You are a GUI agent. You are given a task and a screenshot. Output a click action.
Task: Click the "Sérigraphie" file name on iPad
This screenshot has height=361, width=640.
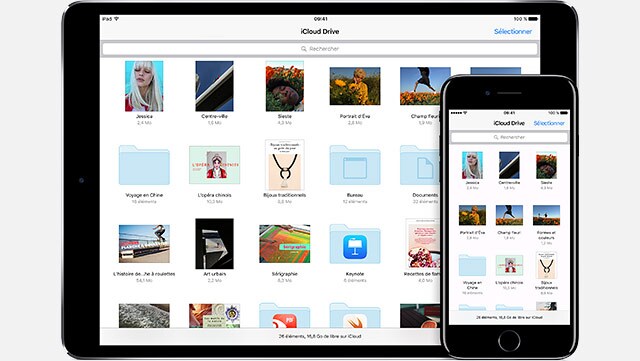tap(284, 274)
